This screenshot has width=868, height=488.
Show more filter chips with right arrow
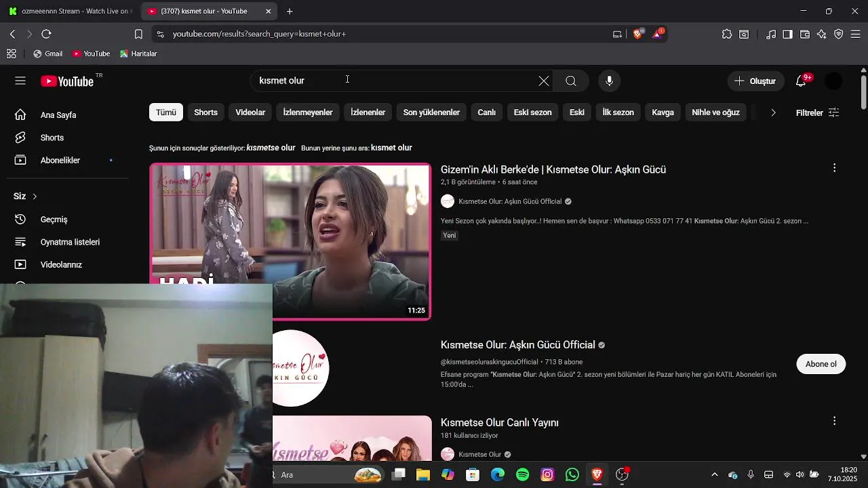click(773, 113)
